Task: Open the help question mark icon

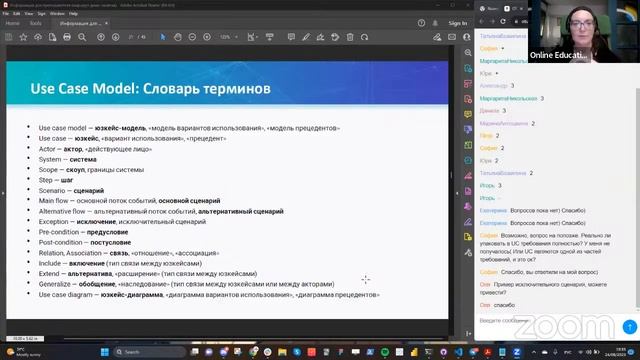Action: pyautogui.click(x=421, y=23)
